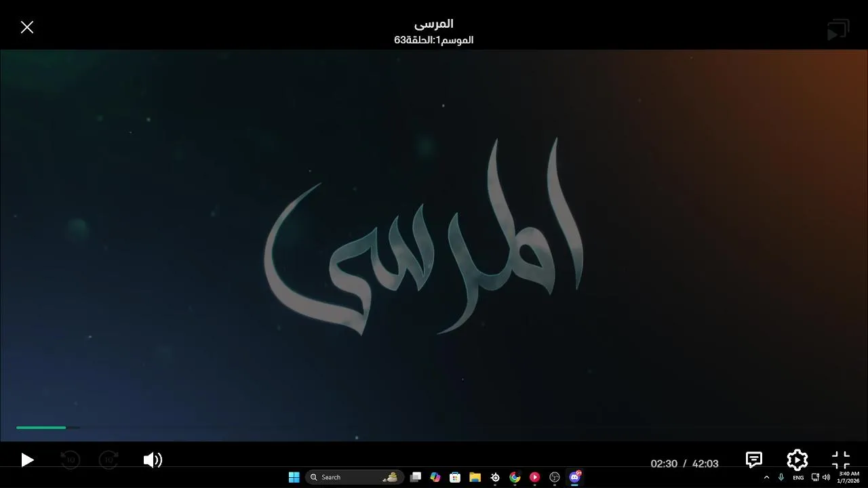Open Task View in the taskbar
Viewport: 868px width, 488px height.
416,477
